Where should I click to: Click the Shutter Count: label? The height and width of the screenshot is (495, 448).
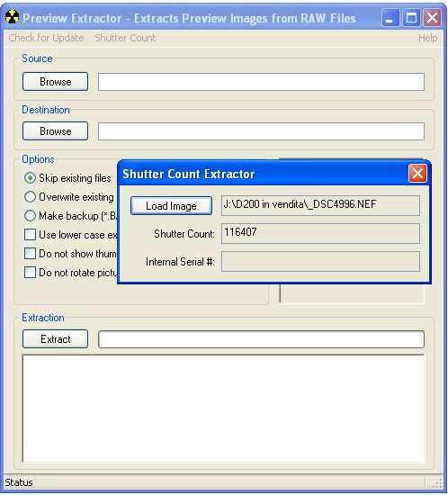click(184, 234)
